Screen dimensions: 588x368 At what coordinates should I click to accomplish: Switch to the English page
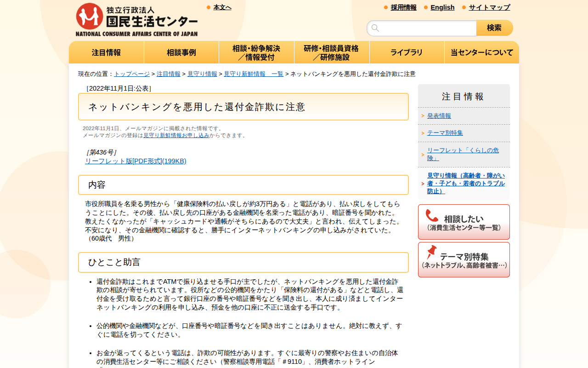(442, 7)
